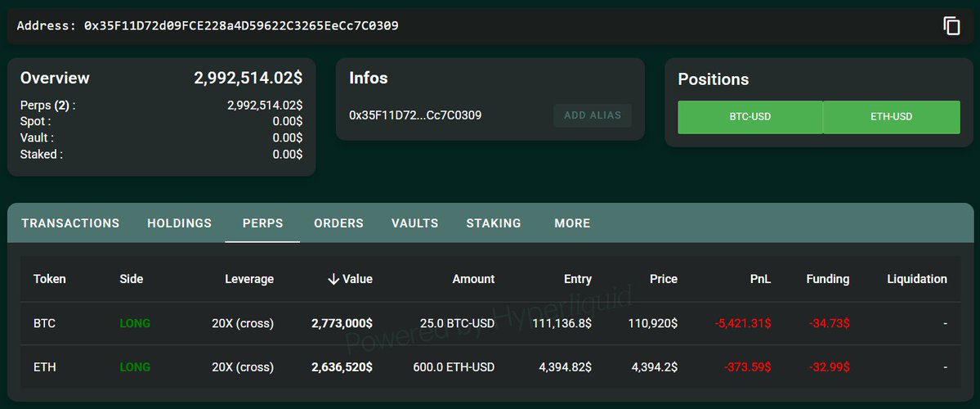Sort by the Liquidation column header
The image size is (980, 409).
pos(917,279)
